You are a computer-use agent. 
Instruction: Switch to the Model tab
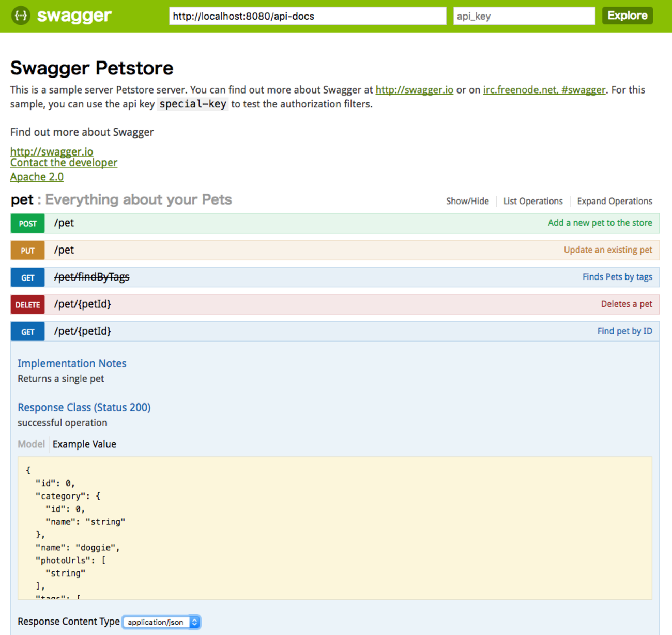[x=31, y=444]
